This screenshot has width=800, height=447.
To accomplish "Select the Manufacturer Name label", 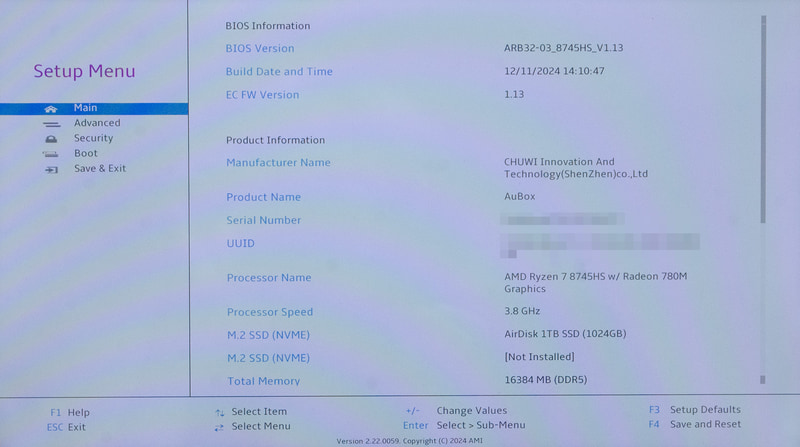I will [x=279, y=163].
